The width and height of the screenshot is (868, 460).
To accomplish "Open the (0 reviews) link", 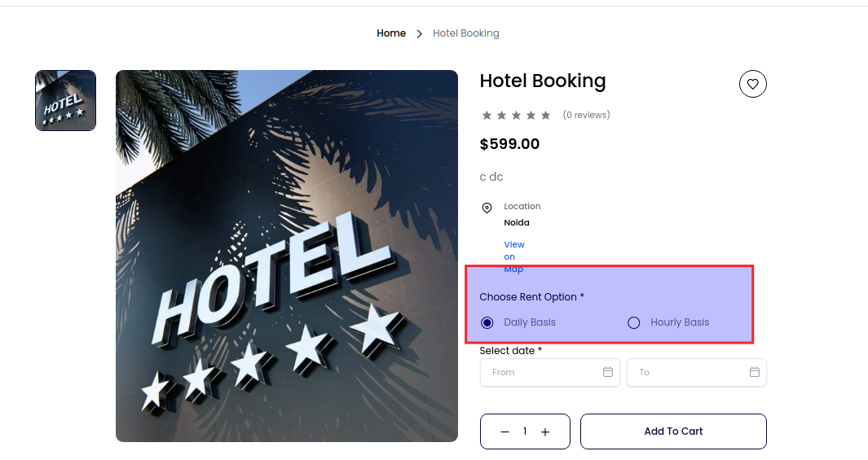I will click(586, 116).
